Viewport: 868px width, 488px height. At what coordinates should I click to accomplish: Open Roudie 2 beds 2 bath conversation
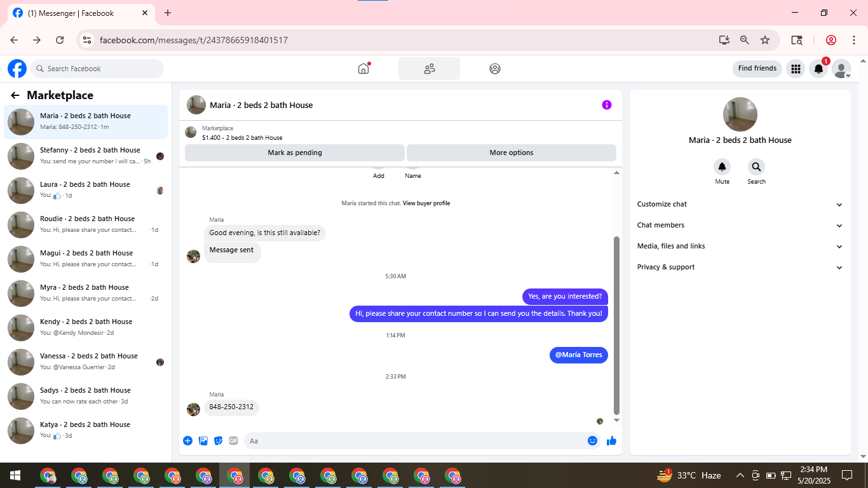[x=86, y=224]
